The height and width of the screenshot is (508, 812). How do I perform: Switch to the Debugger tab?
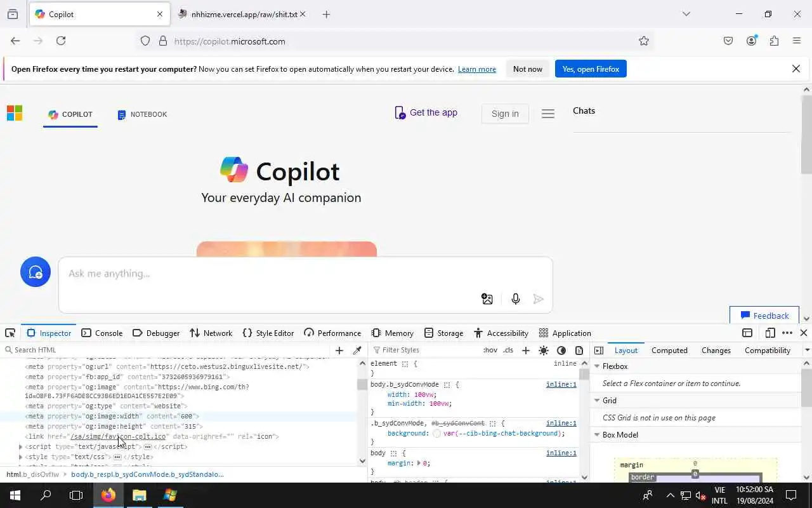click(x=156, y=333)
